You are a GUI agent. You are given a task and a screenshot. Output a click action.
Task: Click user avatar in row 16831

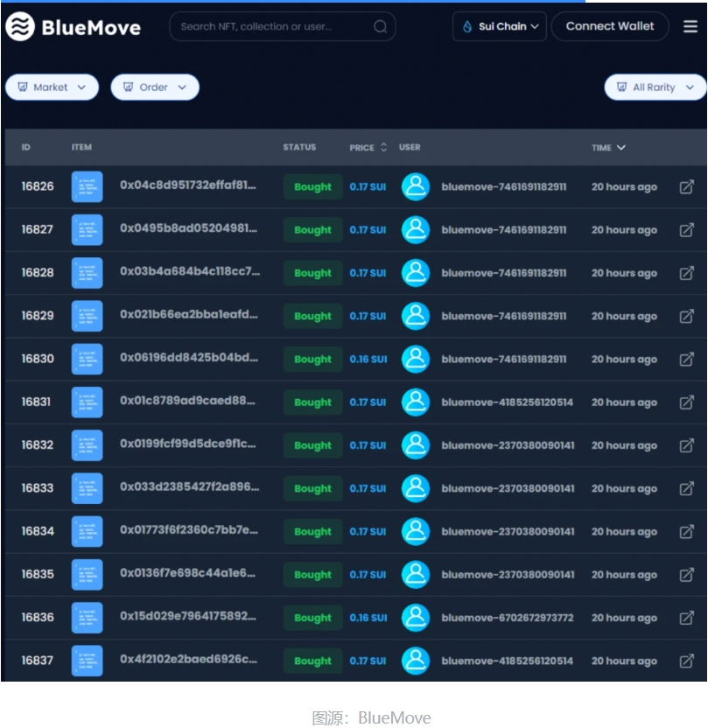click(416, 402)
